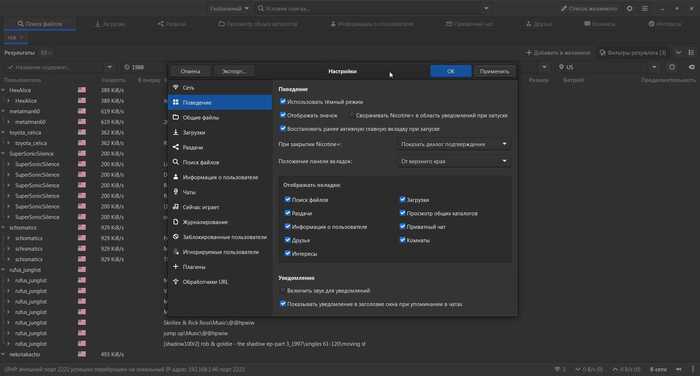Uncheck the Интересы tab checkbox
700x376 pixels.
tap(288, 253)
